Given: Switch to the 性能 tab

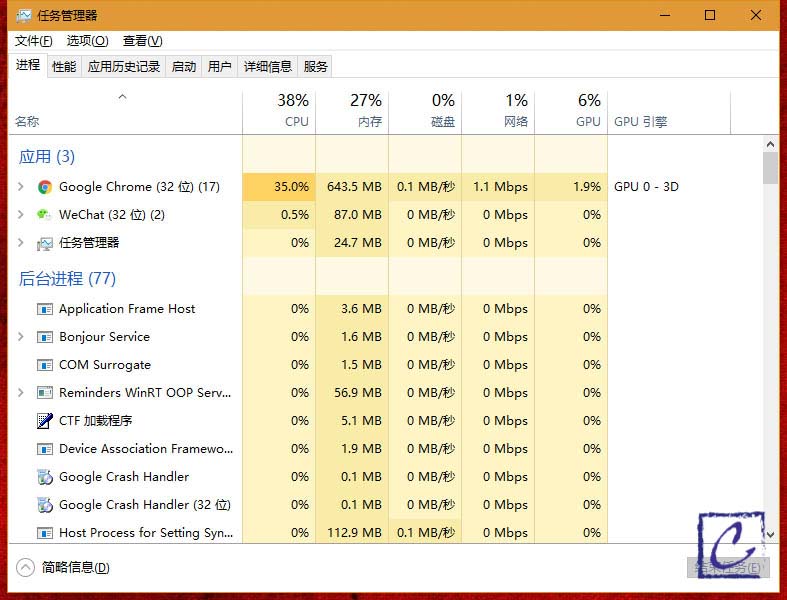Looking at the screenshot, I should (x=64, y=67).
